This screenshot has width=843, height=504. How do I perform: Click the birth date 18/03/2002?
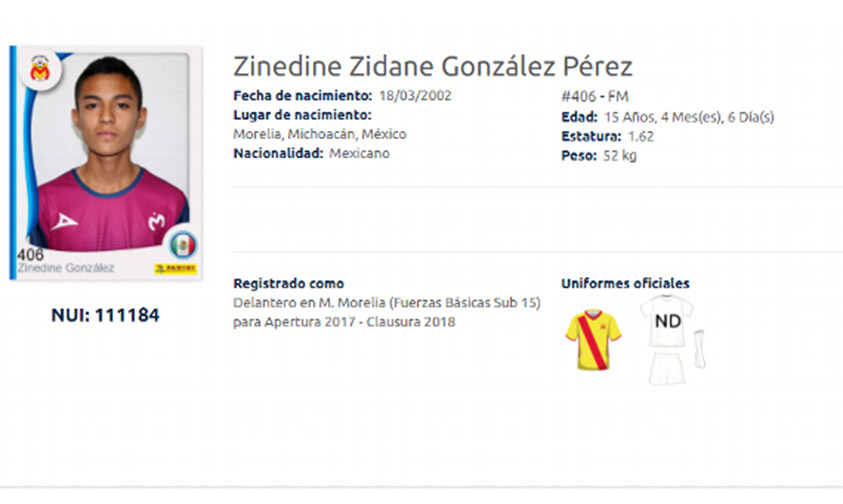415,96
